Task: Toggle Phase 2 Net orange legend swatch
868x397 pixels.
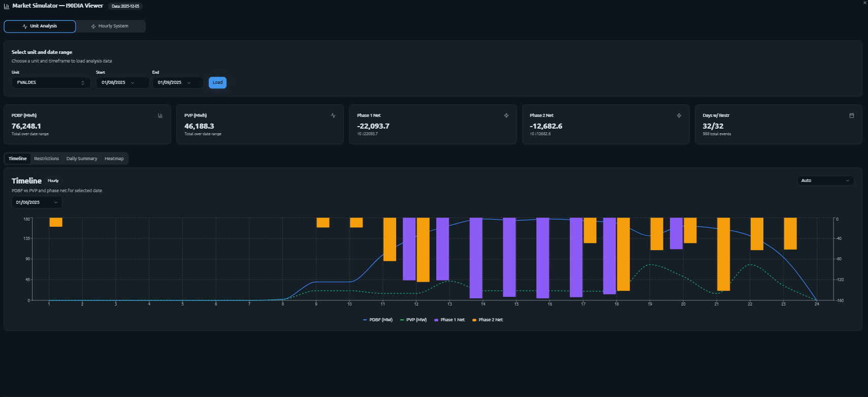Action: pyautogui.click(x=474, y=320)
